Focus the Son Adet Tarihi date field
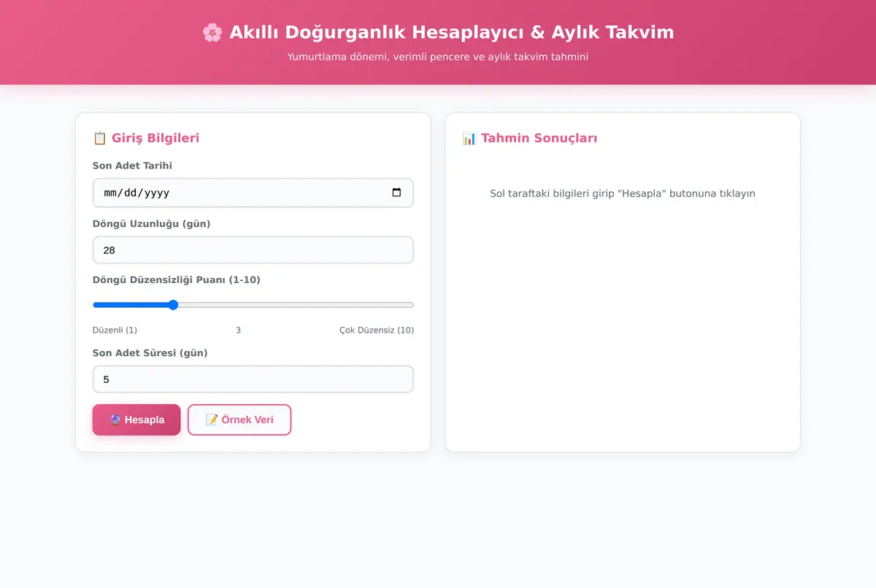This screenshot has width=876, height=588. (x=253, y=193)
